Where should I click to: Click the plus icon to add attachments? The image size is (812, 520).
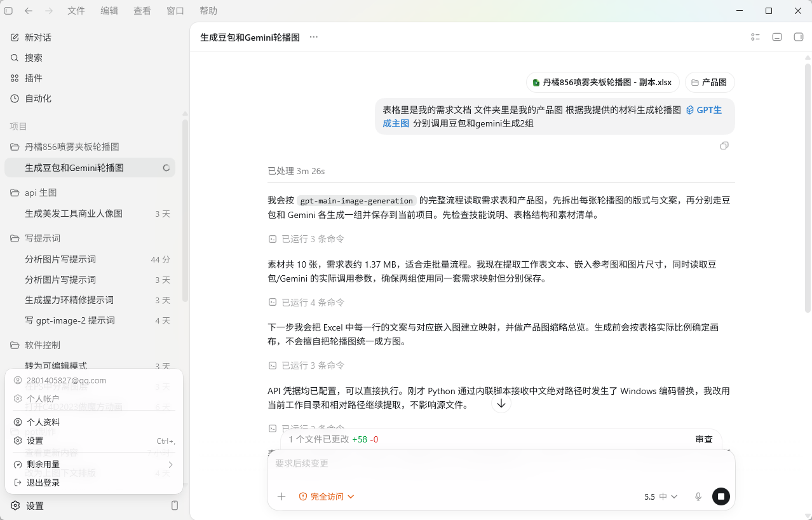(x=281, y=496)
